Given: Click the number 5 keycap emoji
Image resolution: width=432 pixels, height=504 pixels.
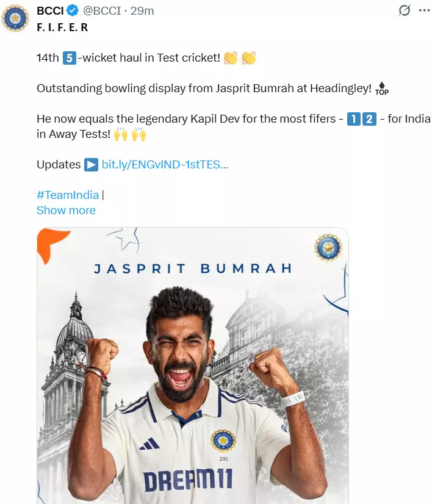Looking at the screenshot, I should (x=70, y=58).
